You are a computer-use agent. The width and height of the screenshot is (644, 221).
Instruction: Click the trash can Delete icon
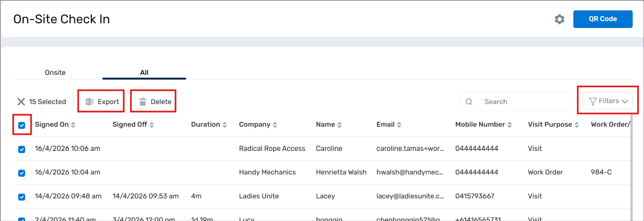pyautogui.click(x=143, y=102)
